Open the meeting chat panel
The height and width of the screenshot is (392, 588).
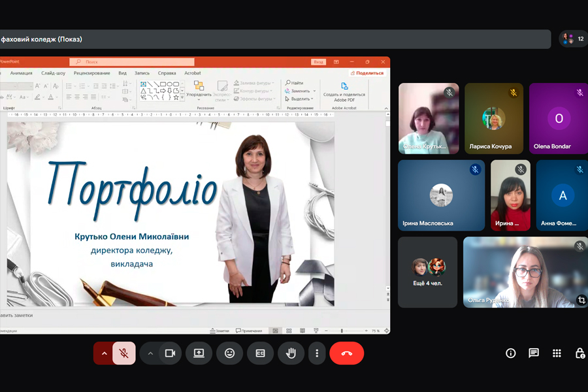click(534, 353)
